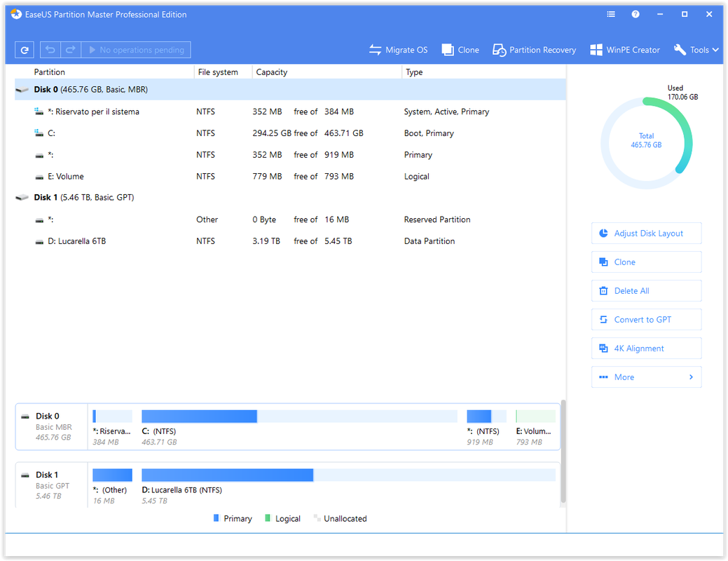Click the Primary legend color swatch
This screenshot has height=561, width=728.
point(216,518)
